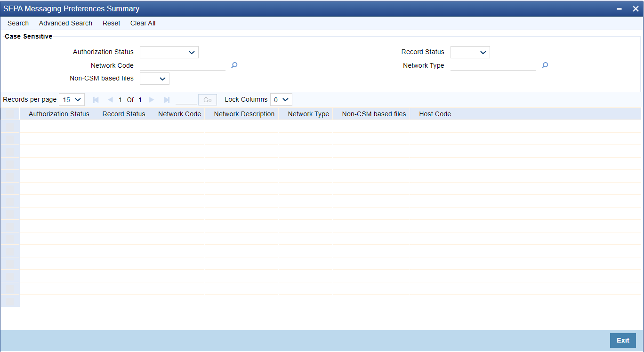Click Record Status column header
The image size is (644, 352).
pos(124,114)
